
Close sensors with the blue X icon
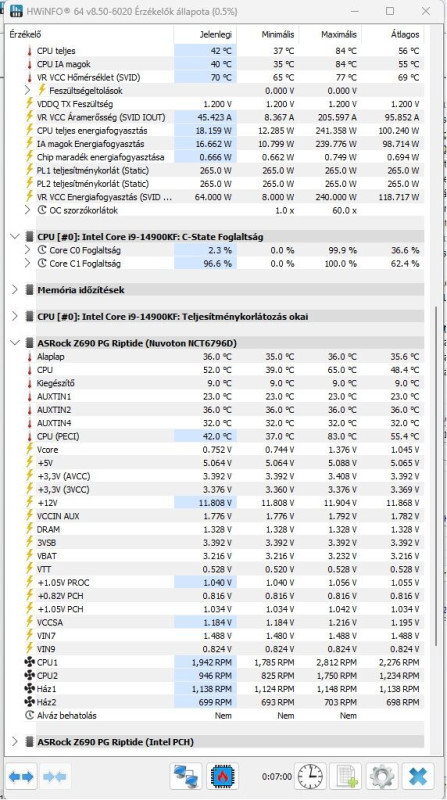point(418,777)
